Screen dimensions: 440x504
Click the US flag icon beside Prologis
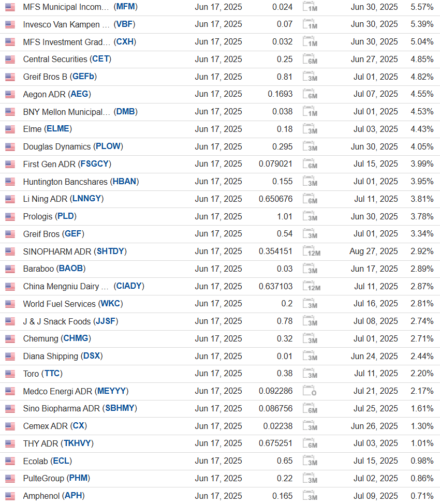[10, 216]
